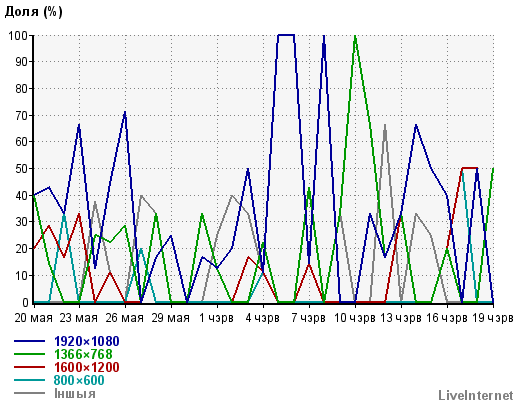Click the 1 чэрв date label
The width and height of the screenshot is (520, 405).
(x=216, y=318)
